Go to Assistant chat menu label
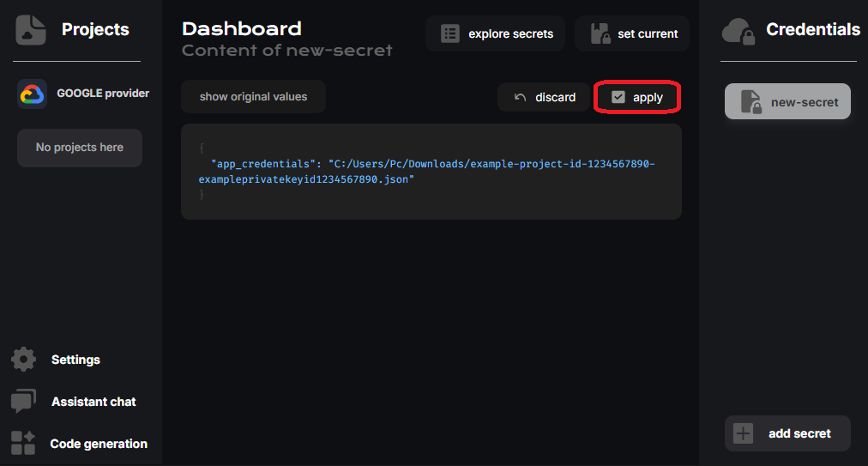This screenshot has height=466, width=868. [93, 402]
